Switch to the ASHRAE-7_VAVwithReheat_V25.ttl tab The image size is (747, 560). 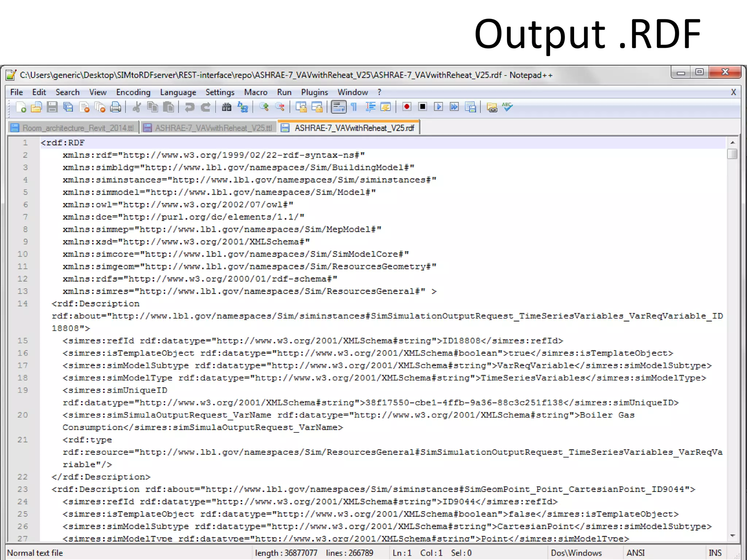pyautogui.click(x=209, y=128)
